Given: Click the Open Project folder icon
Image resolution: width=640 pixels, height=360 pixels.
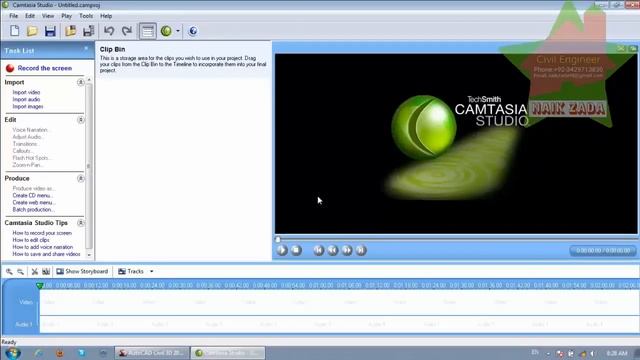Looking at the screenshot, I should [x=32, y=31].
